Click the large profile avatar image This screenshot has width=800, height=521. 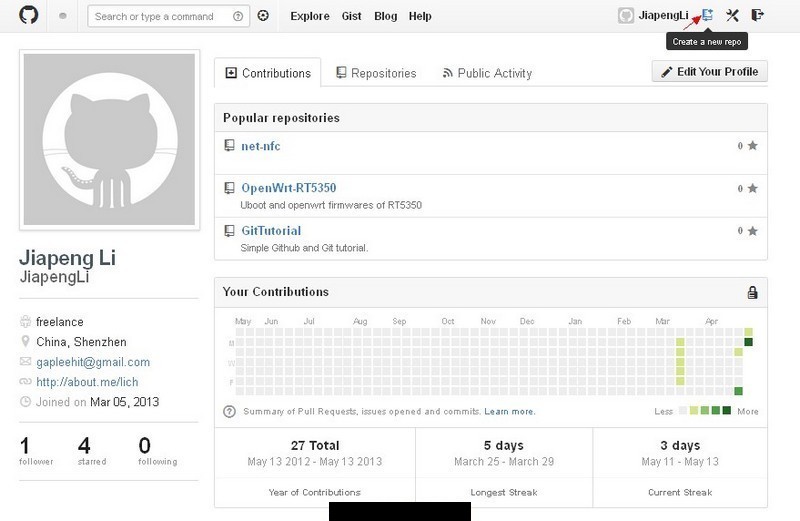109,140
